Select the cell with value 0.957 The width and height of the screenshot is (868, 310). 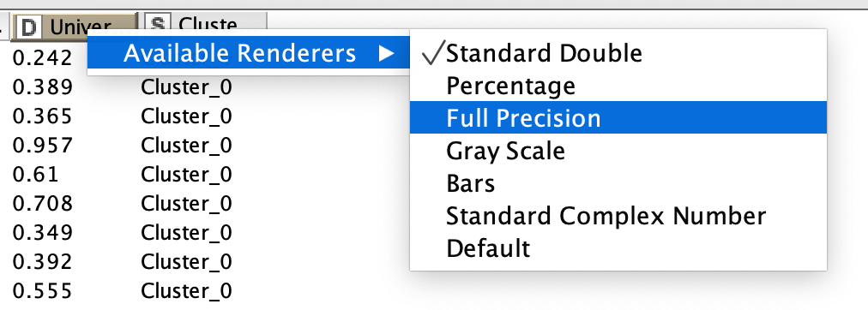43,146
